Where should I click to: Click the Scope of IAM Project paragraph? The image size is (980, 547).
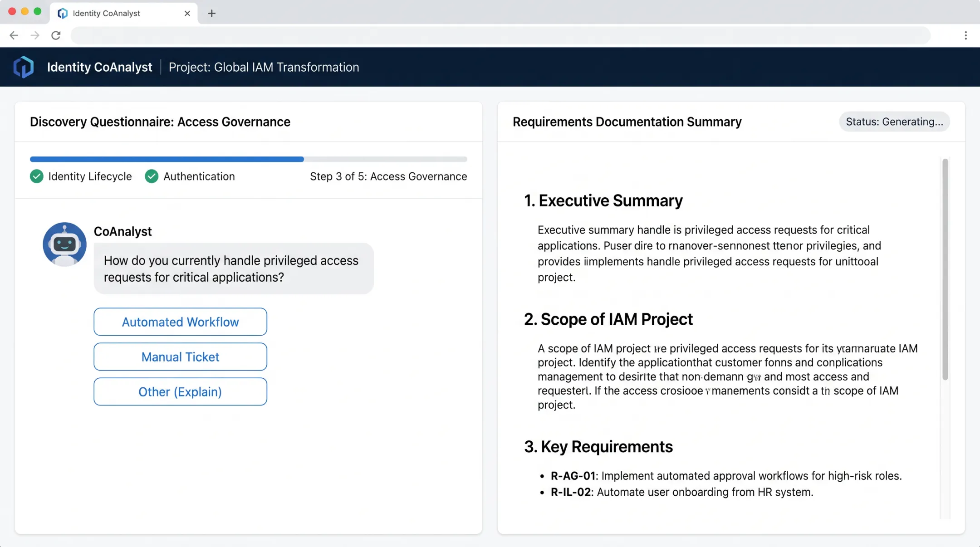(727, 376)
